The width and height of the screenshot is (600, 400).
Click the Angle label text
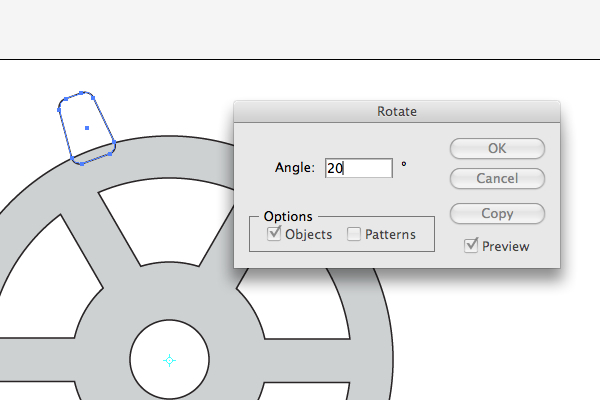(295, 168)
